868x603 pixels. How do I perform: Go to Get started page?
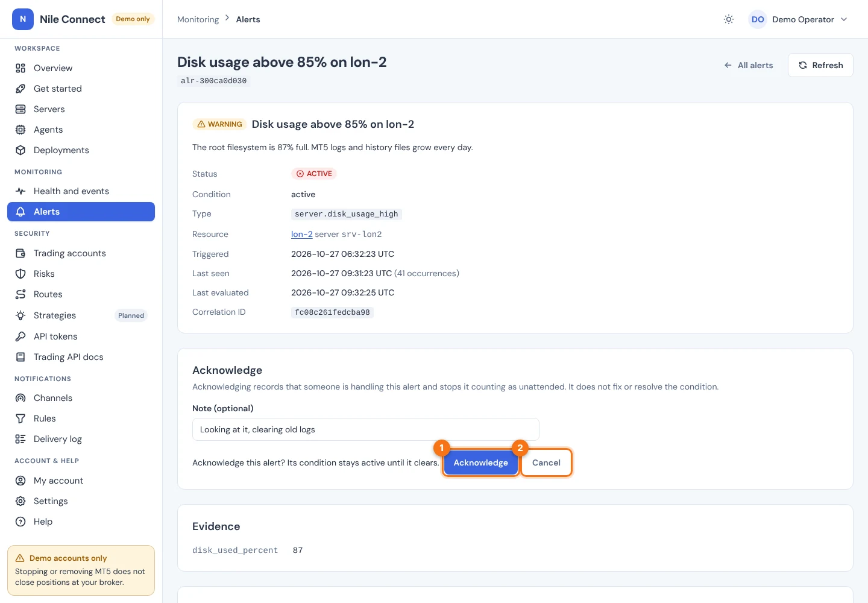click(x=81, y=89)
